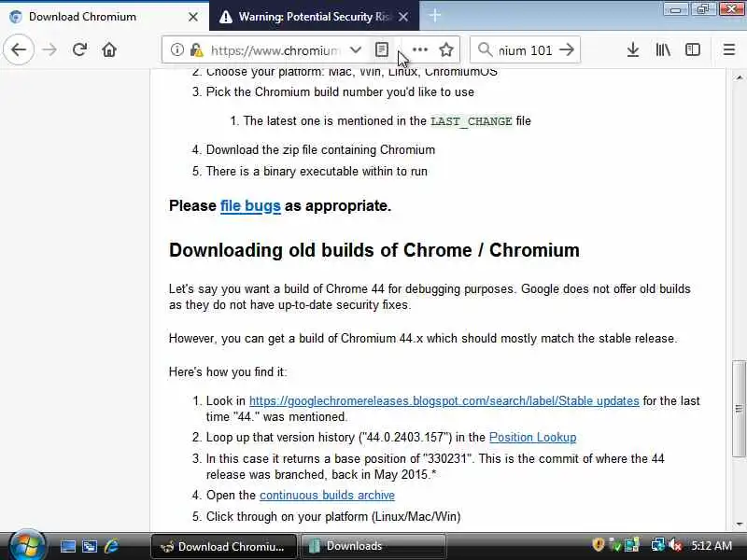Image resolution: width=747 pixels, height=560 pixels.
Task: Open the page actions three-dot menu
Action: click(419, 49)
